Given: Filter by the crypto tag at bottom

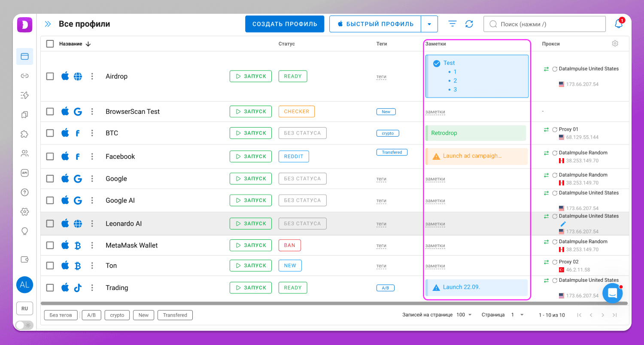Looking at the screenshot, I should (x=117, y=315).
